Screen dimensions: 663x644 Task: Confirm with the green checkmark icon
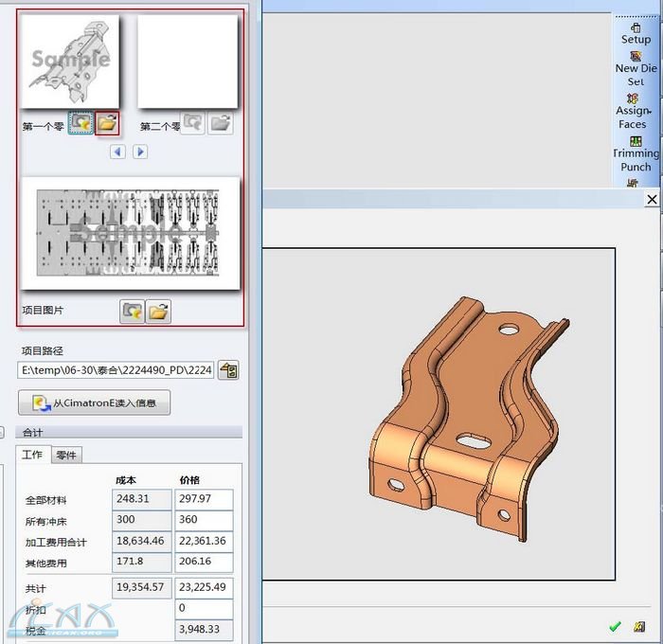615,627
